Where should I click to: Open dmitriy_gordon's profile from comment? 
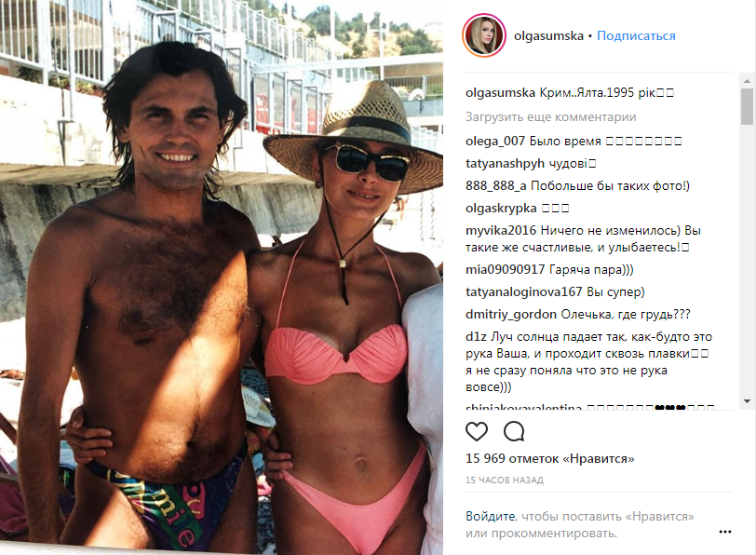[511, 315]
